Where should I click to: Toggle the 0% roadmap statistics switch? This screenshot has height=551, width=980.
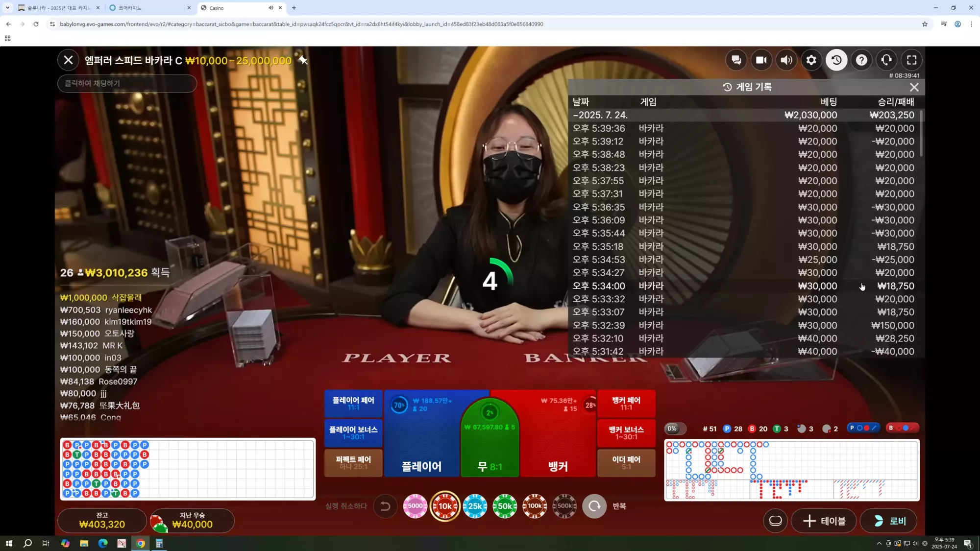pyautogui.click(x=675, y=429)
